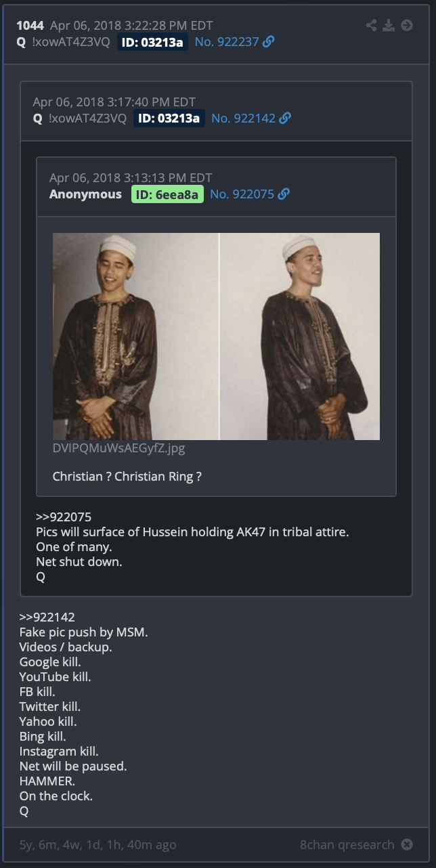
Task: Click the DVIPQMuWsAEGyfZ.jpg filename
Action: point(118,448)
